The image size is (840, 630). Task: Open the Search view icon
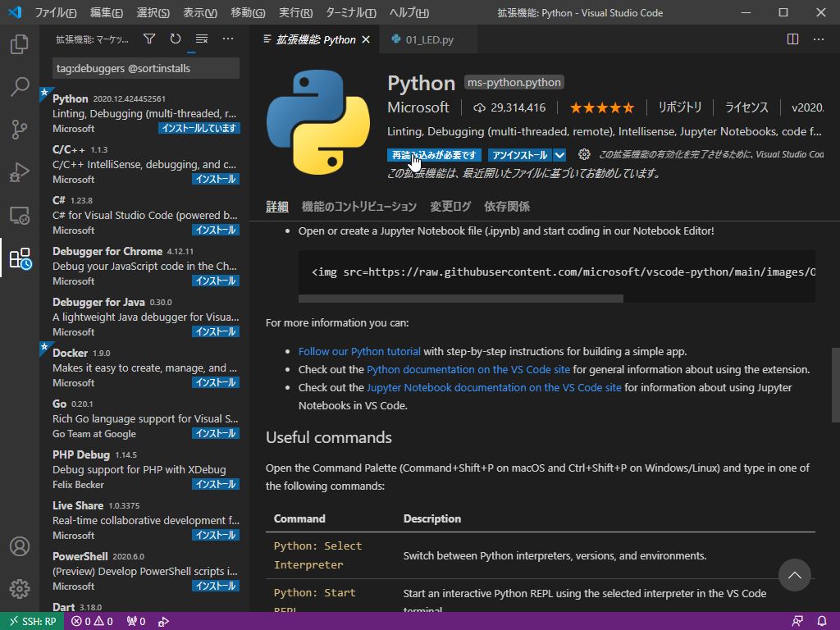[19, 85]
